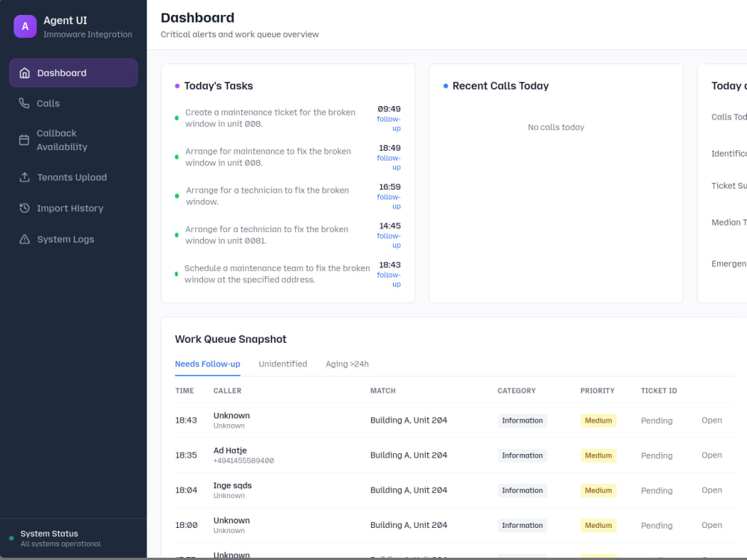Click the MATCH column header
The width and height of the screenshot is (747, 560).
(x=383, y=391)
